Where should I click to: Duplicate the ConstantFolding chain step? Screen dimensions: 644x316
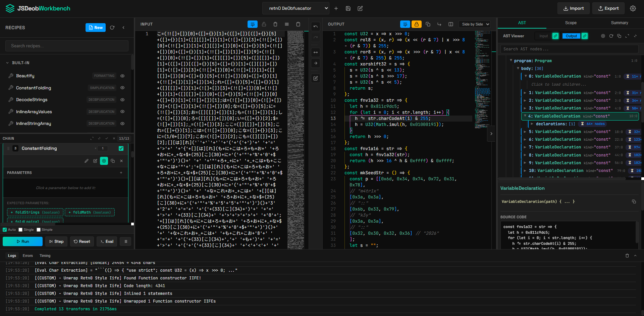[113, 161]
